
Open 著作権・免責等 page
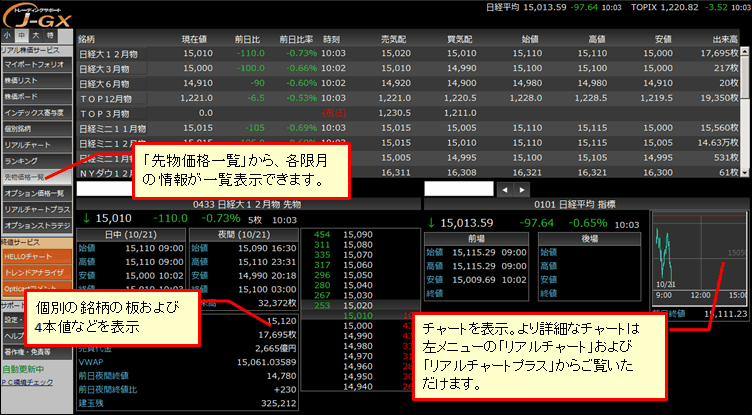pos(36,352)
